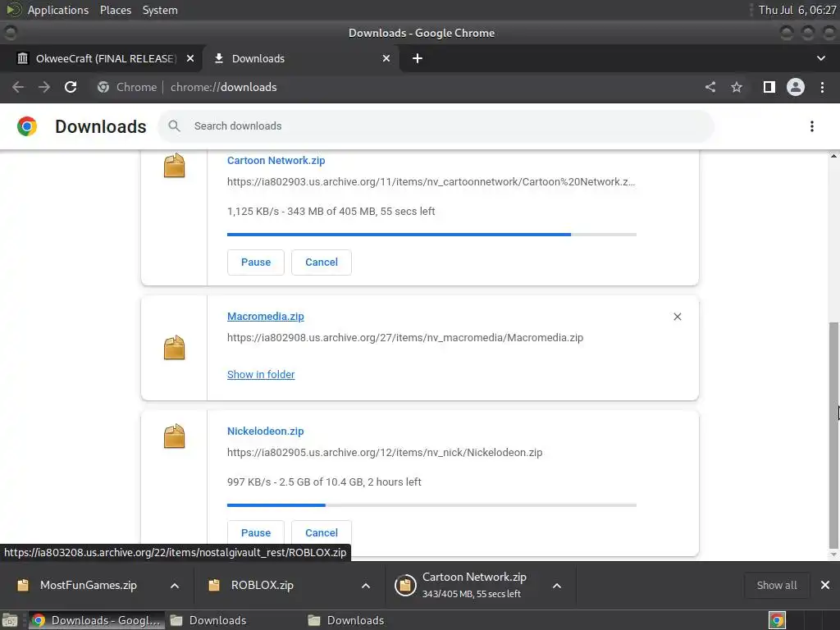The width and height of the screenshot is (840, 630).
Task: Open the Places menu
Action: coord(116,10)
